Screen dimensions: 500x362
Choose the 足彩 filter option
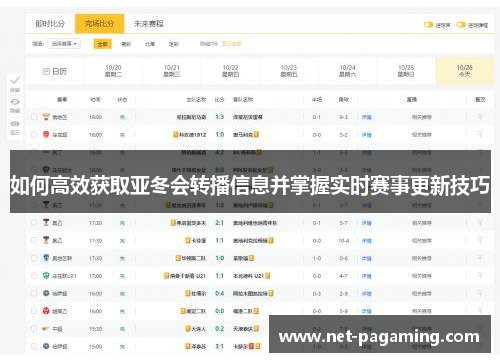174,44
